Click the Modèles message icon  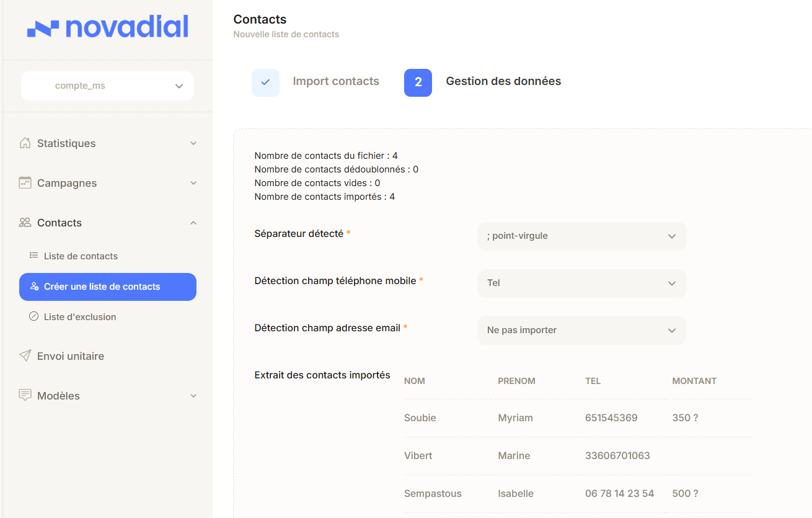(25, 396)
